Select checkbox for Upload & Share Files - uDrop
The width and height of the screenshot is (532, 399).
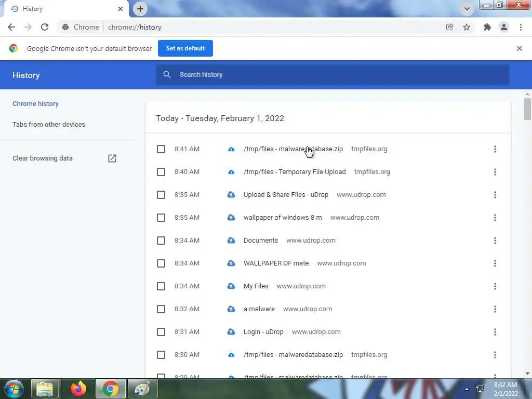161,195
